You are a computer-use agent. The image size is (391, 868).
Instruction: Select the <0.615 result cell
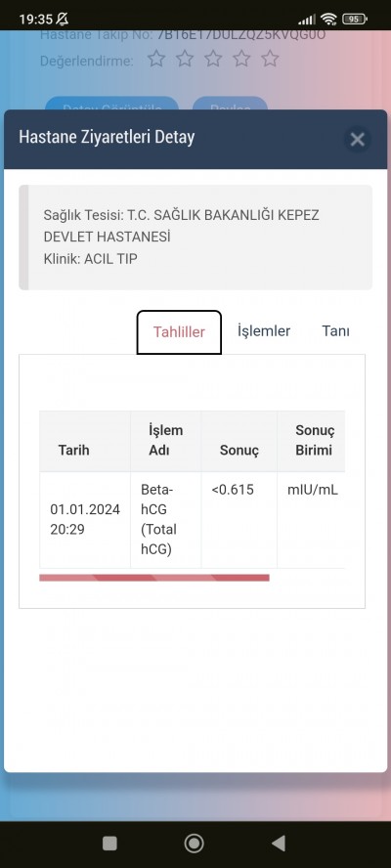click(239, 520)
